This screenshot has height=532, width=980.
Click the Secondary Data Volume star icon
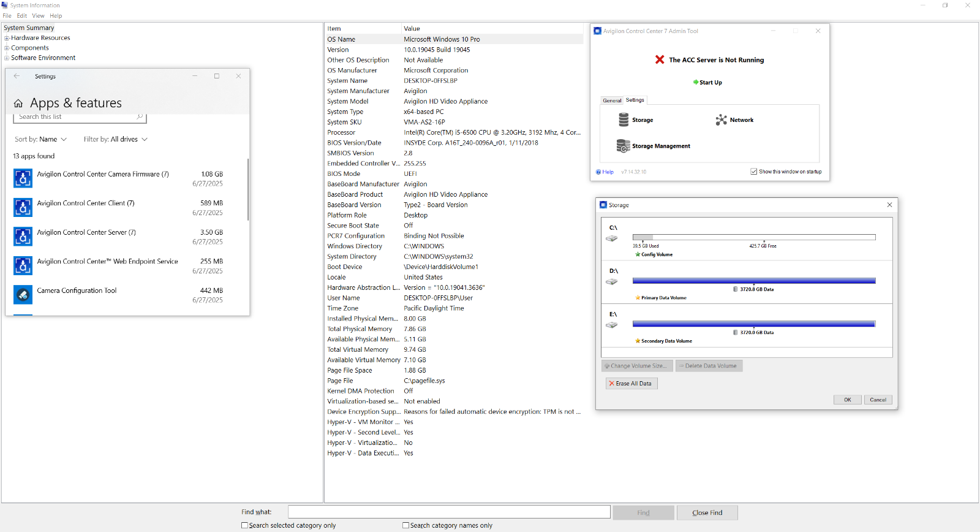pos(638,341)
